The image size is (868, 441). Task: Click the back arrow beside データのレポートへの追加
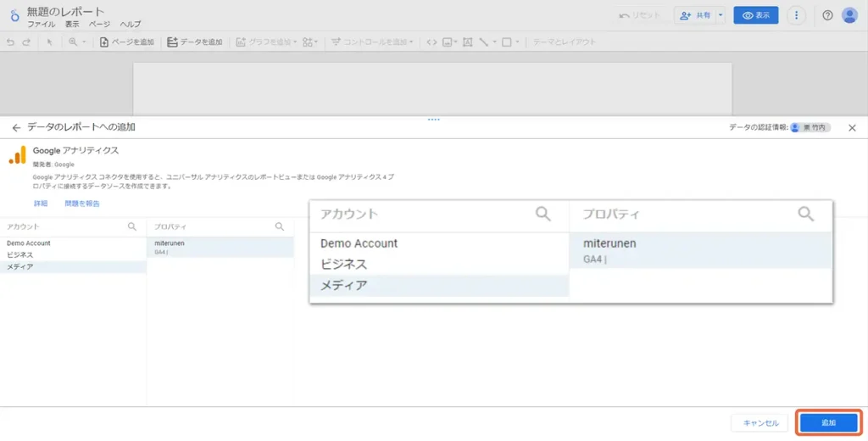click(x=16, y=128)
